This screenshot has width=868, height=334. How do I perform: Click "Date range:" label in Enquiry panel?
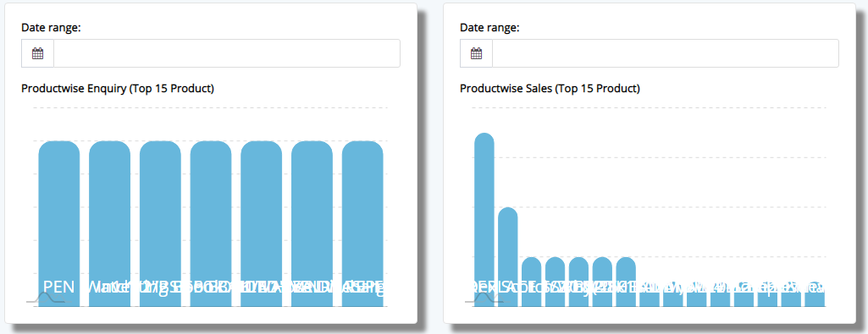tap(51, 28)
